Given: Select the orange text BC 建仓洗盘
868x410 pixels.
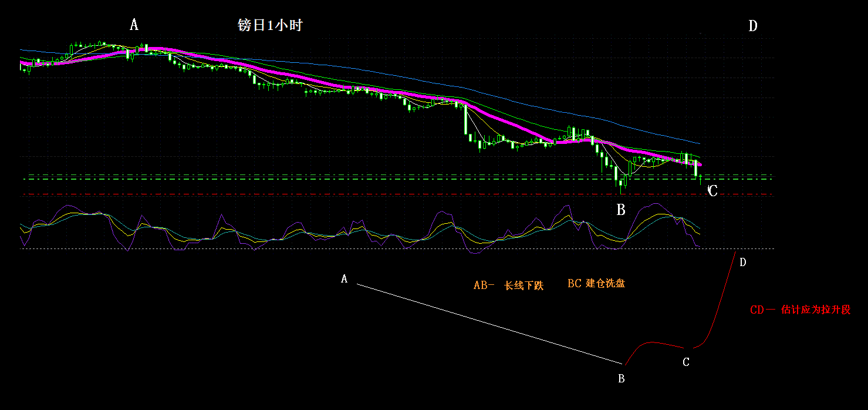Looking at the screenshot, I should coord(596,283).
